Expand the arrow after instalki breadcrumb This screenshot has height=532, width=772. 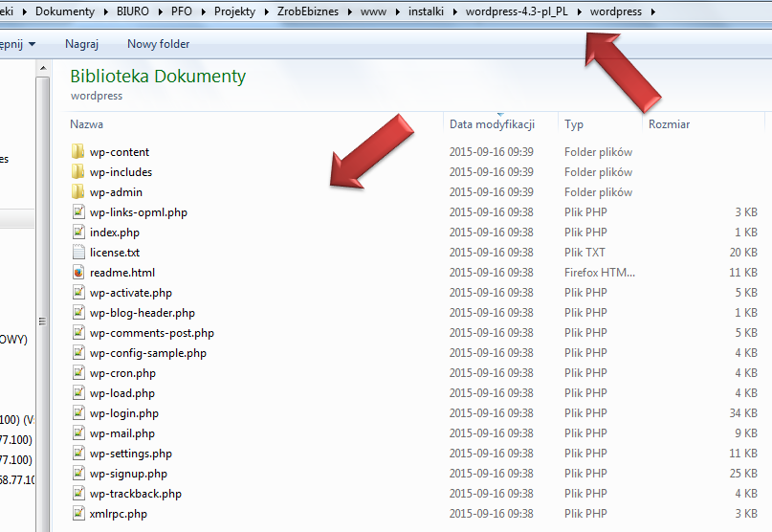pyautogui.click(x=454, y=11)
